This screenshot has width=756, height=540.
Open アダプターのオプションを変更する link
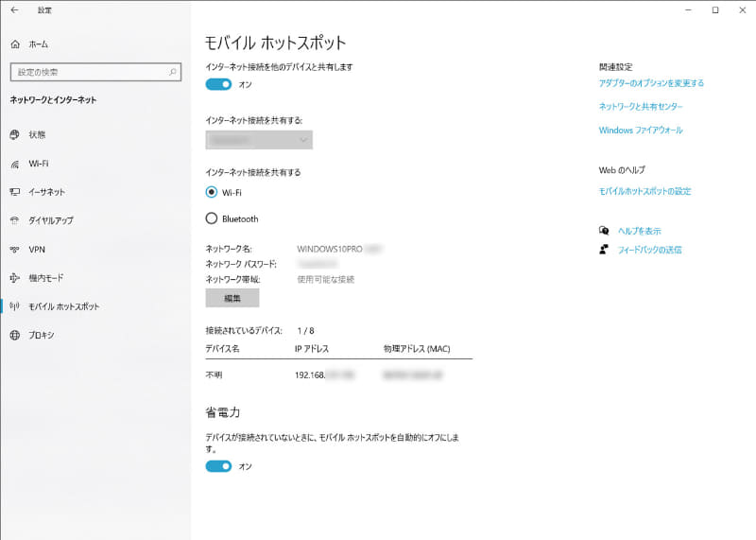[651, 83]
